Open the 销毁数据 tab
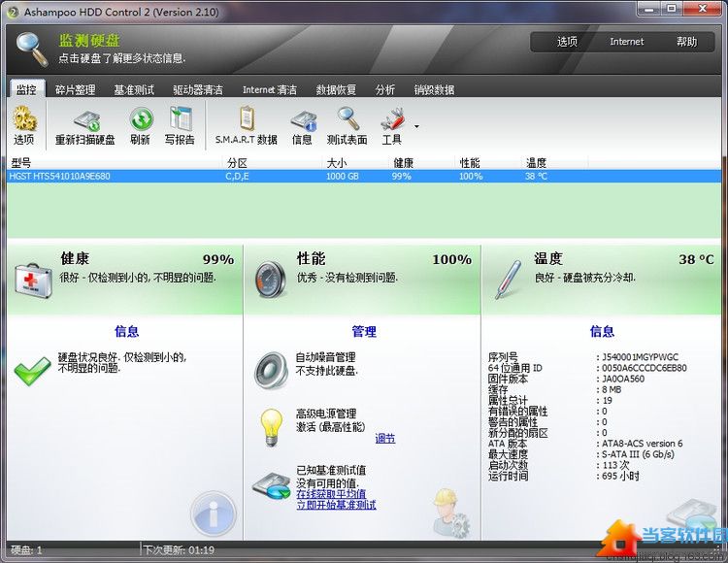Image resolution: width=728 pixels, height=563 pixels. pyautogui.click(x=434, y=89)
